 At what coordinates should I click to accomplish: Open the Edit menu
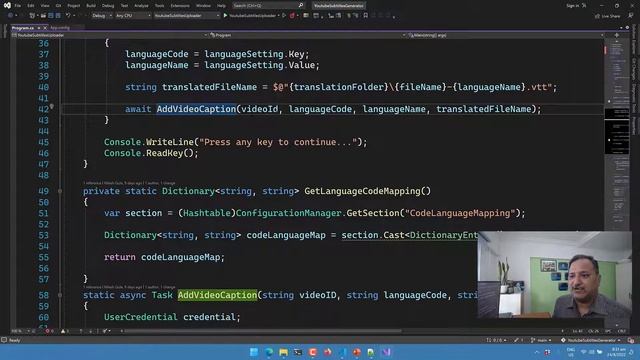coord(31,6)
